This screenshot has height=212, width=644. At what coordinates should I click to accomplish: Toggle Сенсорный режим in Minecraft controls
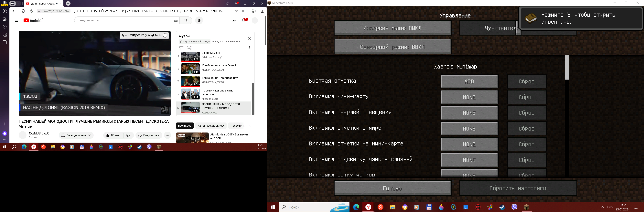(392, 47)
